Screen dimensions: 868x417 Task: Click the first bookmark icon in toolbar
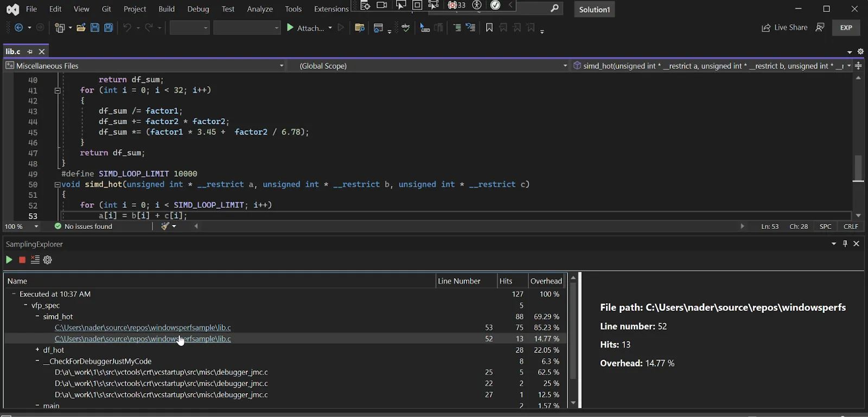coord(489,28)
